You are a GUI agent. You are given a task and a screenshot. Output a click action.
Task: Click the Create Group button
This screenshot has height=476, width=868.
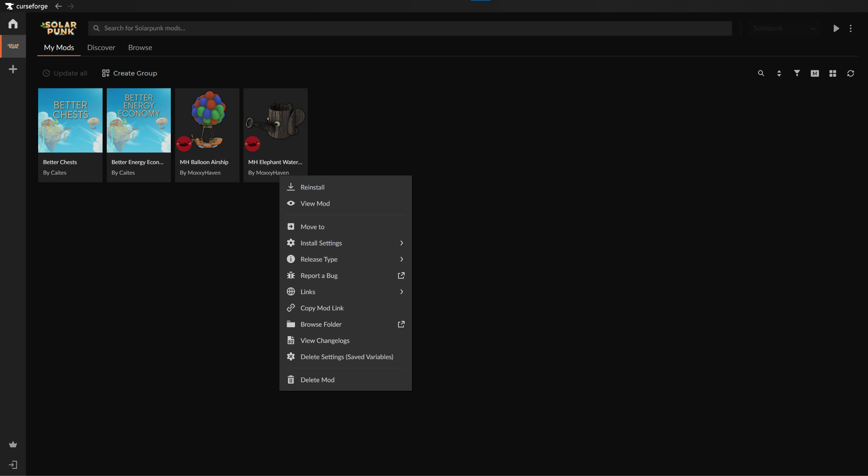[x=129, y=73]
